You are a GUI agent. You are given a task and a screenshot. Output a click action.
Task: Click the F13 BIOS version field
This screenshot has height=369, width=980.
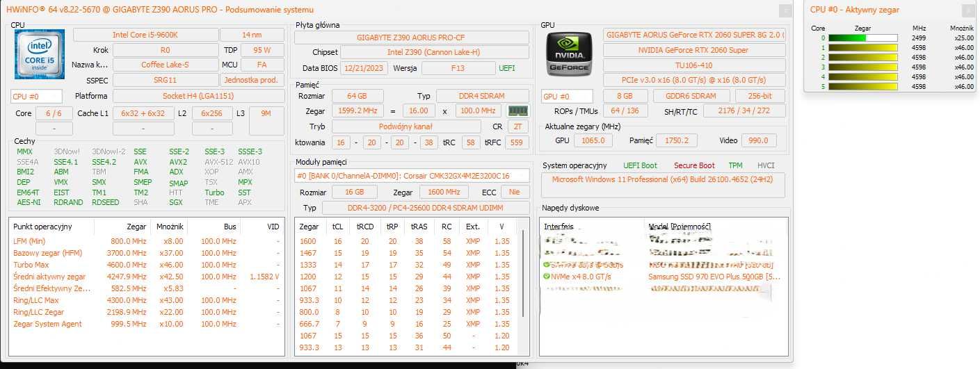tap(458, 68)
